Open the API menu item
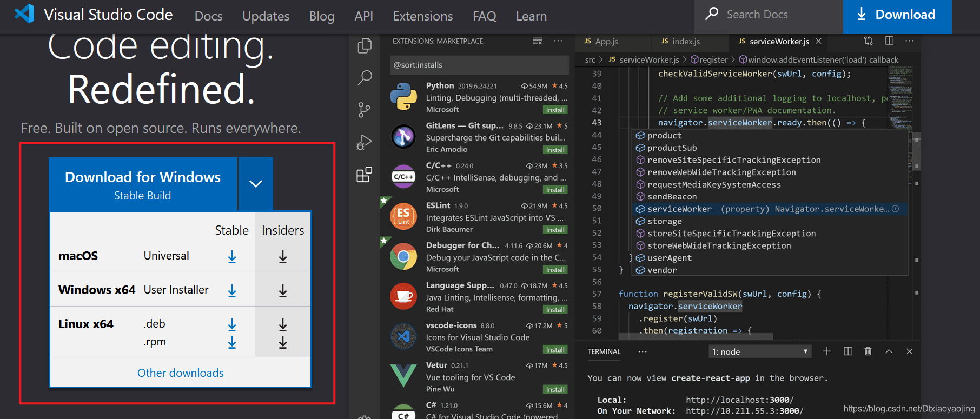The image size is (980, 419). pos(364,16)
